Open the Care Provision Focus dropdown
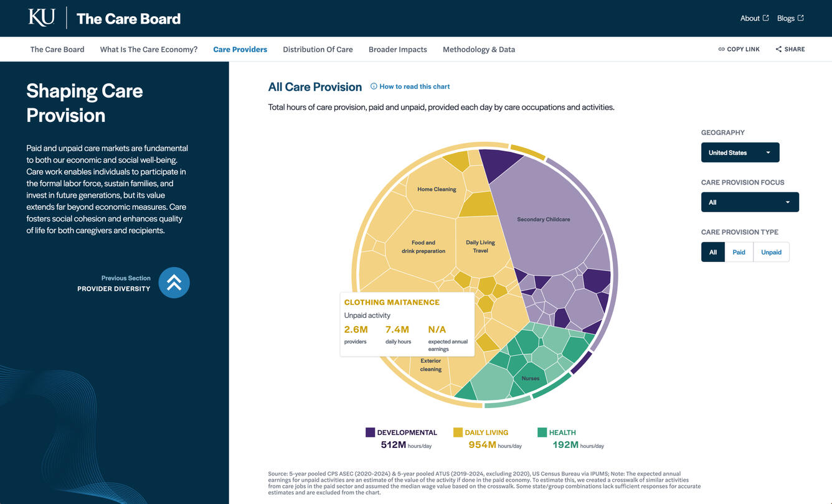 (750, 202)
